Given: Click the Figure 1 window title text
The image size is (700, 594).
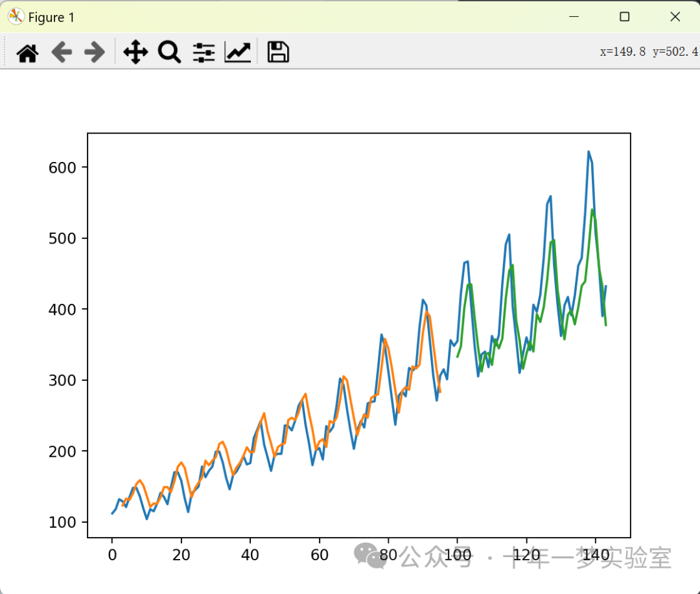Looking at the screenshot, I should [x=51, y=17].
